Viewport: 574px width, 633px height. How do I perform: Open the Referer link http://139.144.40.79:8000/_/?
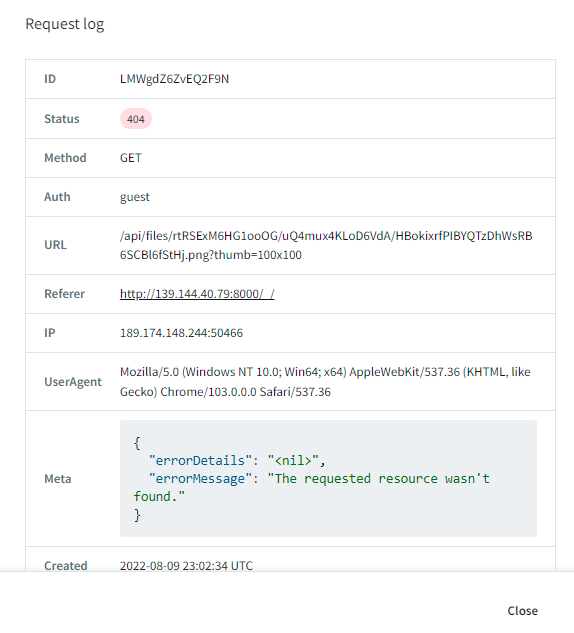coord(197,293)
